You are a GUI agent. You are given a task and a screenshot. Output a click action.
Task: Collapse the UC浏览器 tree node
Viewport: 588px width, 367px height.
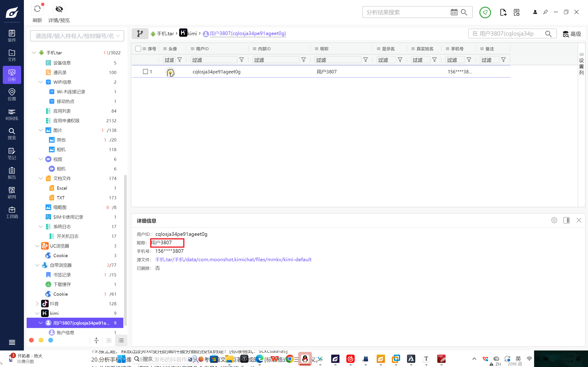[37, 246]
